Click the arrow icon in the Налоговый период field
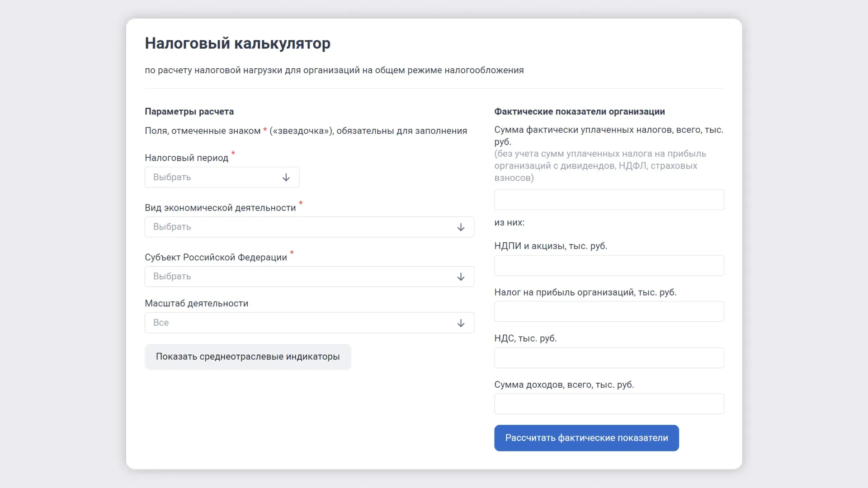868x488 pixels. click(x=286, y=177)
